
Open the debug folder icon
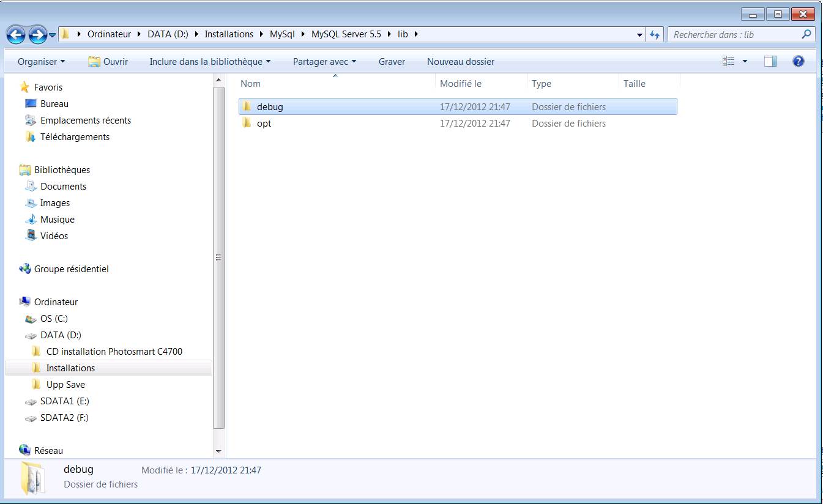coord(247,106)
